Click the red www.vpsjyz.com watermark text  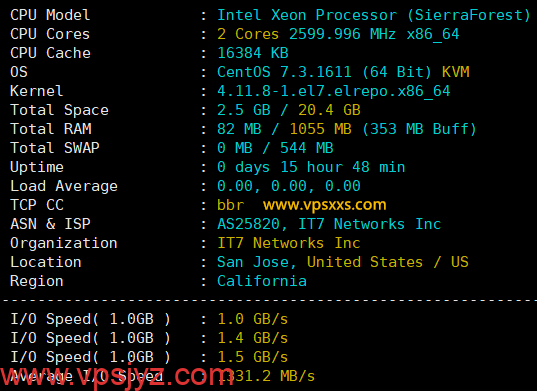click(x=117, y=377)
